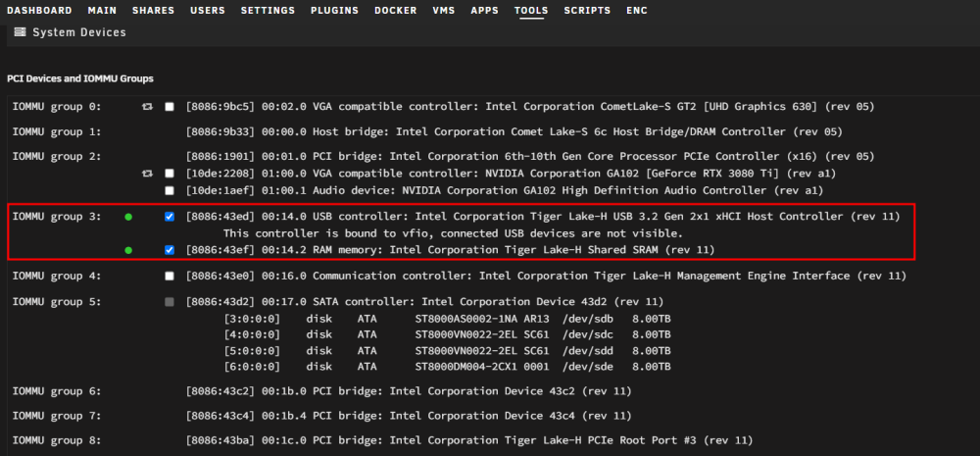Open the SETTINGS page
This screenshot has height=456, width=980.
click(268, 11)
